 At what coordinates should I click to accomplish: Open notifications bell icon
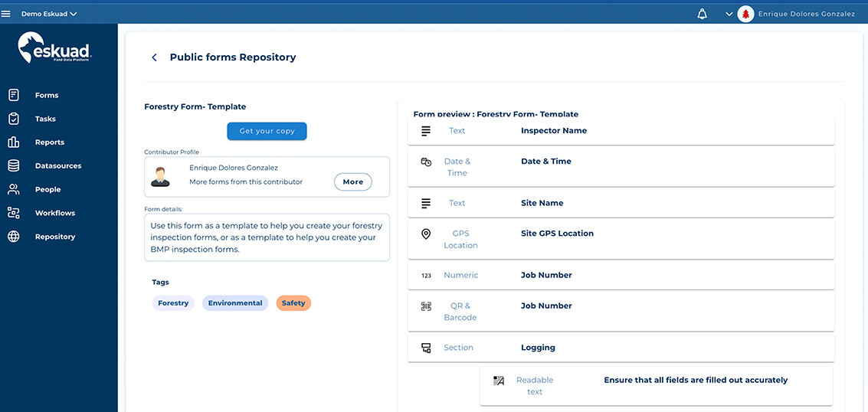(x=702, y=15)
